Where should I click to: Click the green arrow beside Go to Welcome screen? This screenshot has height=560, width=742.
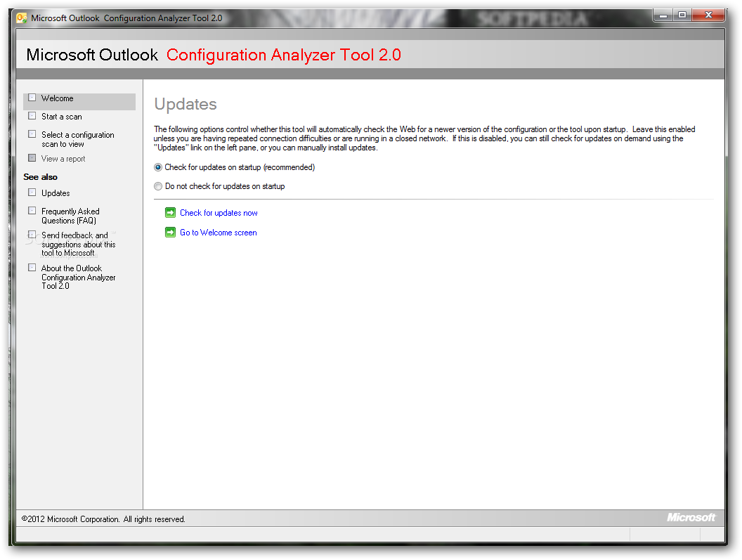170,233
